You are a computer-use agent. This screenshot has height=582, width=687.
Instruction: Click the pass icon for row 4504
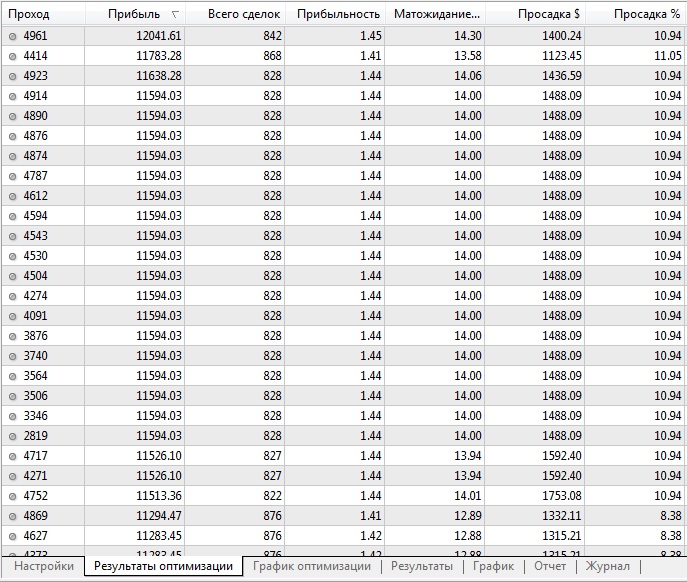click(13, 277)
